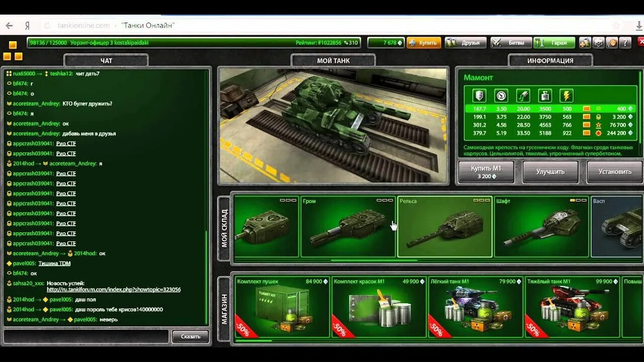This screenshot has height=362, width=644.
Task: Open the Битвы battles section
Action: coord(511,43)
